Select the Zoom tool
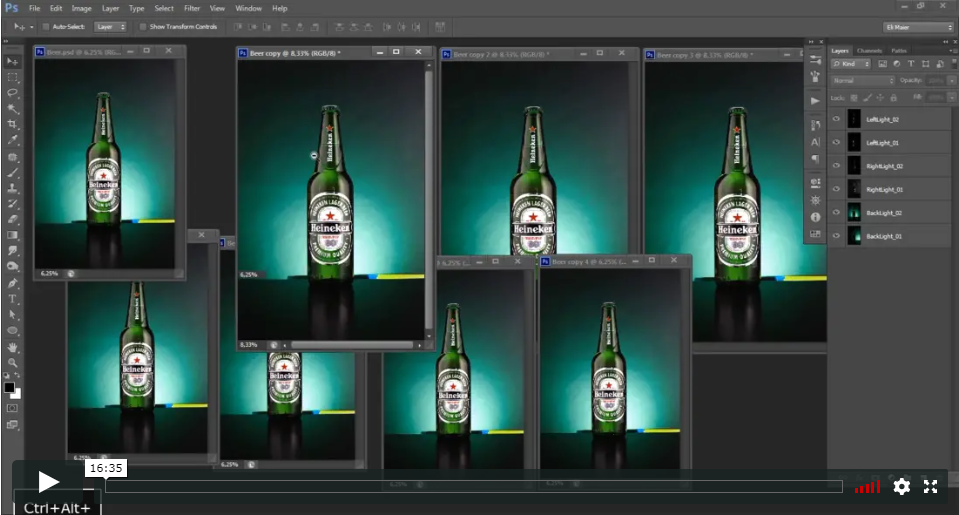 [x=12, y=363]
